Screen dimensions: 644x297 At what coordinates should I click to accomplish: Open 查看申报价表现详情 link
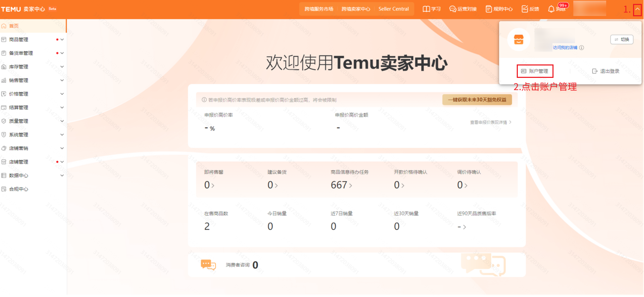(x=491, y=122)
